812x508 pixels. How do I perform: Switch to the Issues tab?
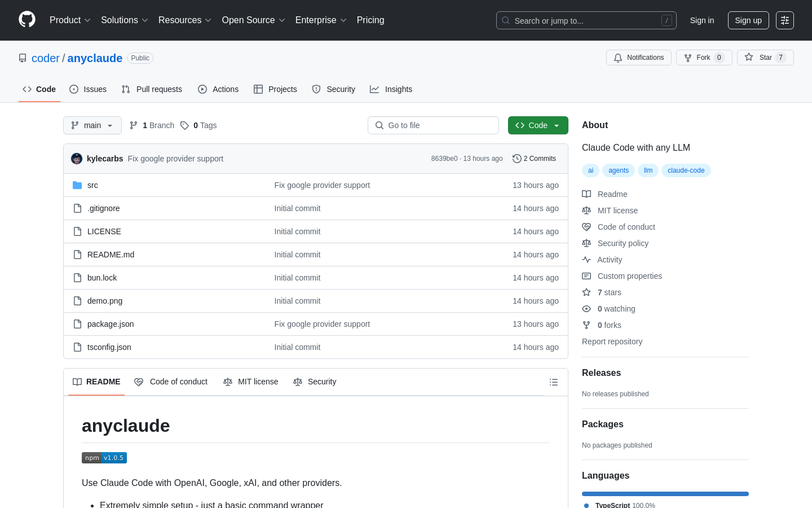[88, 89]
